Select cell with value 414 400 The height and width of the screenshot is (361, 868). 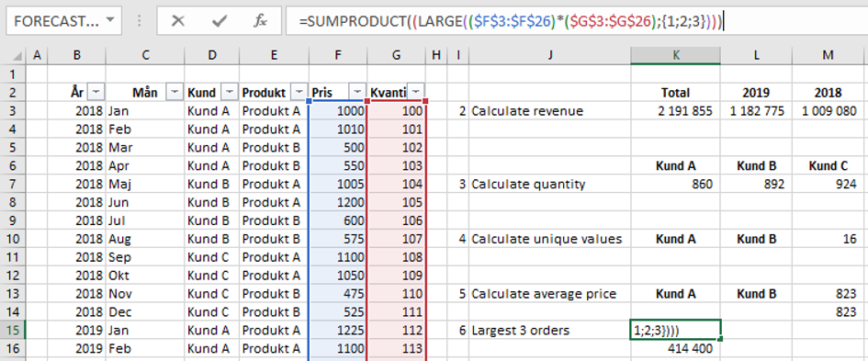[675, 349]
